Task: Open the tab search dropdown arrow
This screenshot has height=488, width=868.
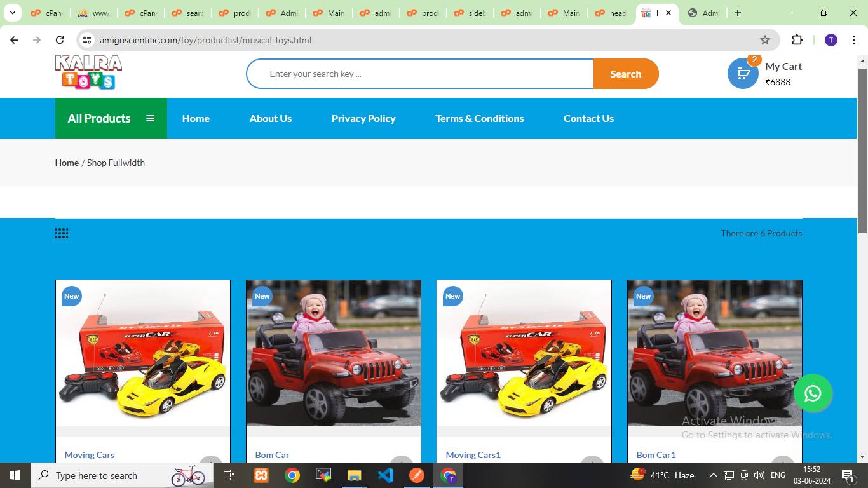Action: point(12,13)
